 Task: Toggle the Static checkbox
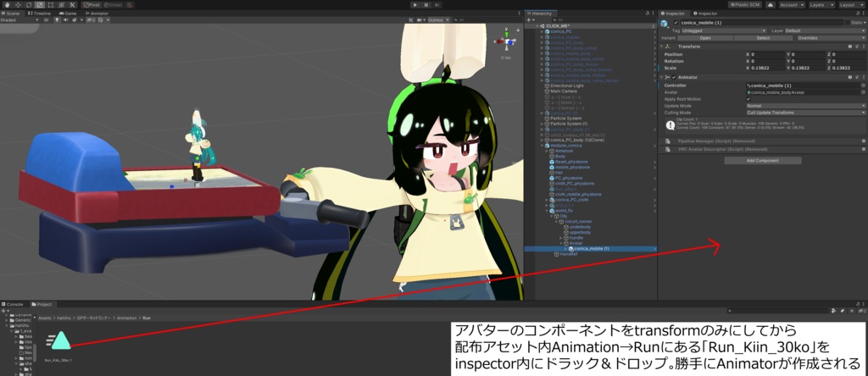(848, 23)
